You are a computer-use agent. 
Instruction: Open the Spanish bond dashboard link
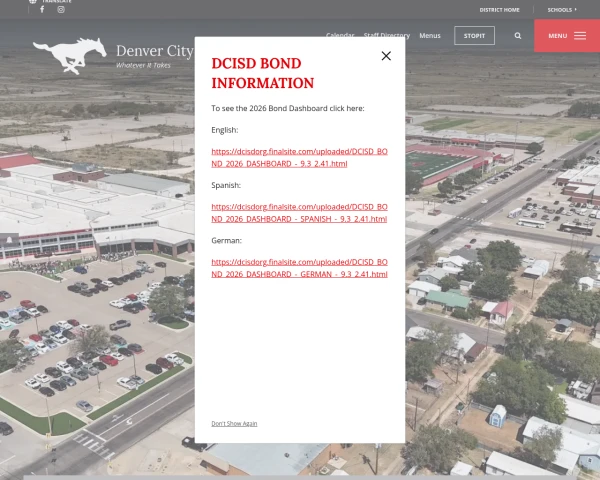(x=299, y=213)
